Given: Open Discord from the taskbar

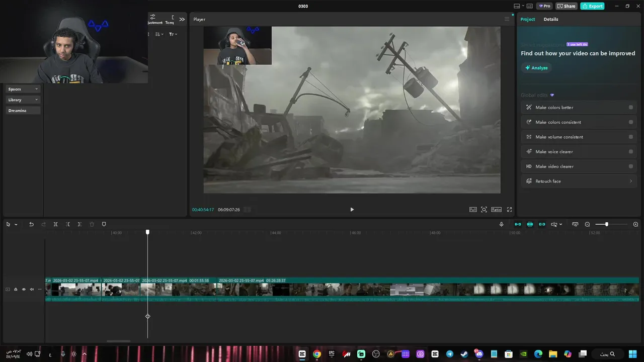Looking at the screenshot, I should pos(479,354).
